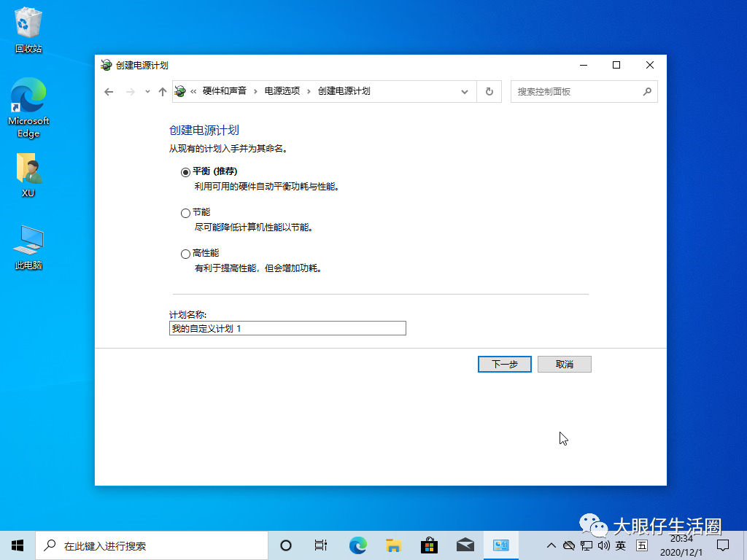The image size is (747, 560).
Task: Expand the chevron after 硬件和声音
Action: [255, 91]
